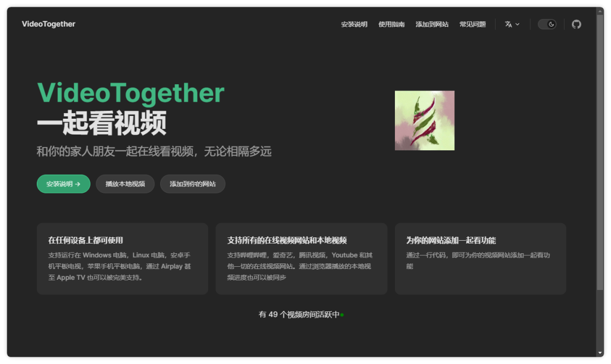Open 使用指南 in the navigation bar
Image resolution: width=611 pixels, height=364 pixels.
(391, 24)
